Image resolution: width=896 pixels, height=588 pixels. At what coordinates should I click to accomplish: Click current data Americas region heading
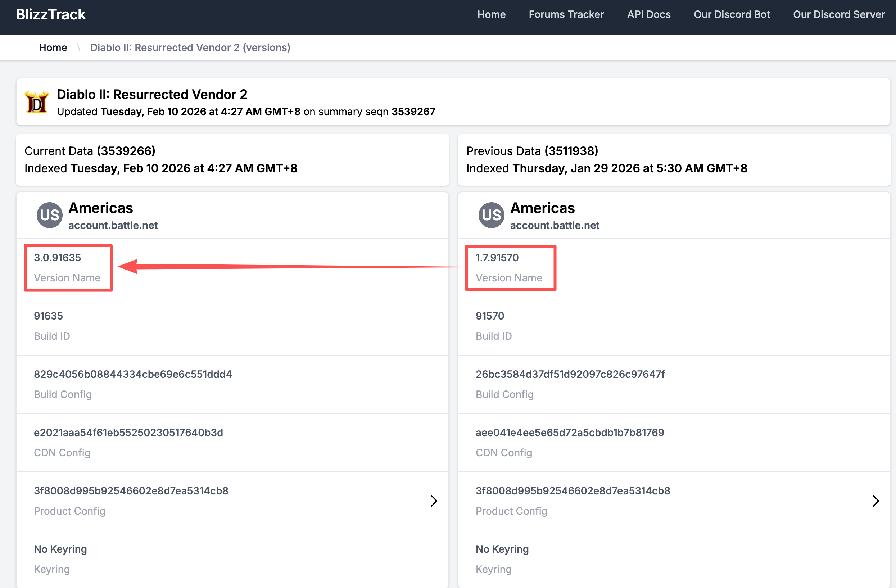click(100, 208)
